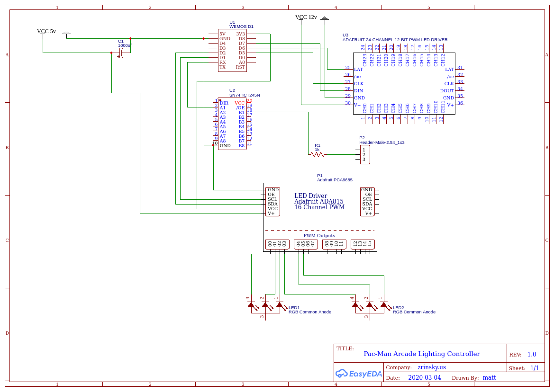This screenshot has width=554, height=392.
Task: Click the PWM Outputs label
Action: [x=319, y=236]
